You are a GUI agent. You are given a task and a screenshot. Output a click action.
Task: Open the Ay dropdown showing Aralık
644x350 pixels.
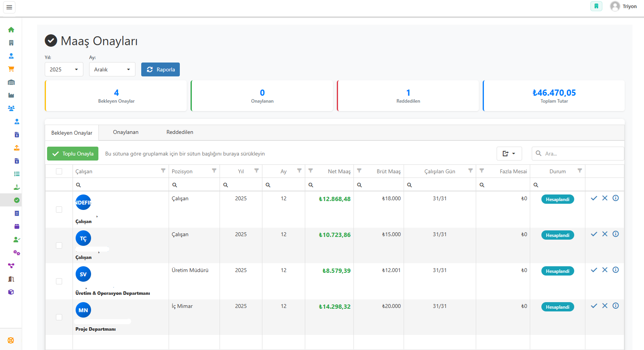(x=112, y=69)
